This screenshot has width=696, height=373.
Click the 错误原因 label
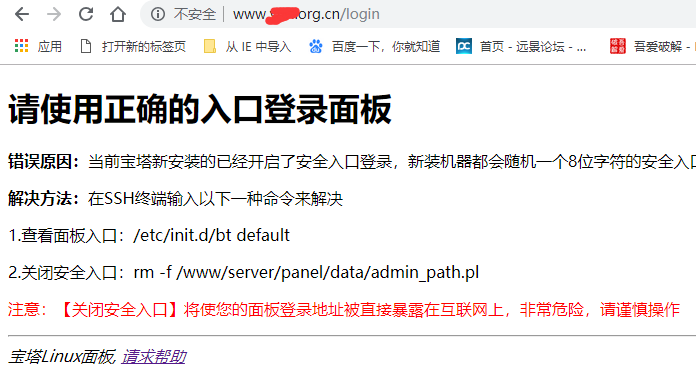pos(44,162)
